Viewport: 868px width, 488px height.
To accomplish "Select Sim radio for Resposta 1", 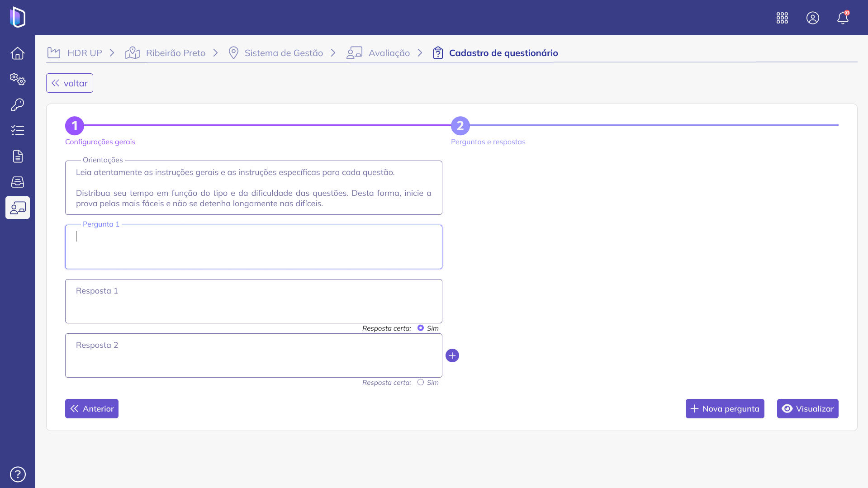I will pyautogui.click(x=421, y=328).
